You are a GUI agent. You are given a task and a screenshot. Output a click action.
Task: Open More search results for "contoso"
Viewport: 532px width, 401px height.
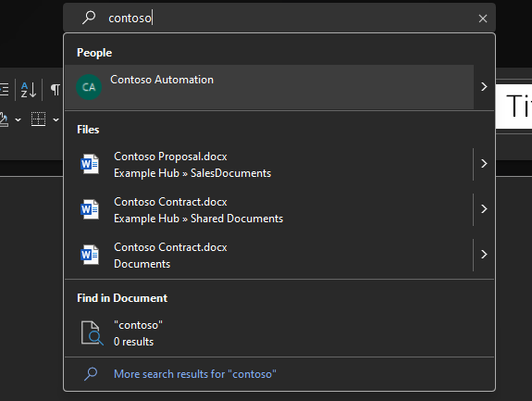tap(194, 374)
